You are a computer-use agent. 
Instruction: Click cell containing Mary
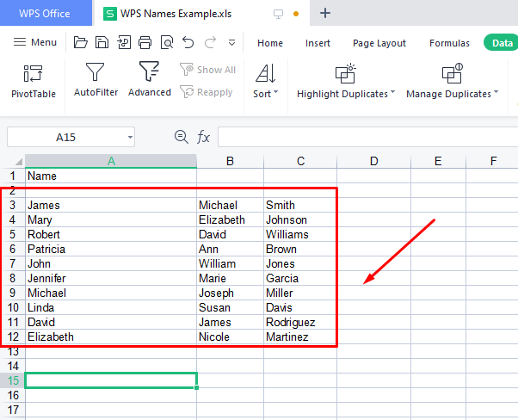[111, 219]
